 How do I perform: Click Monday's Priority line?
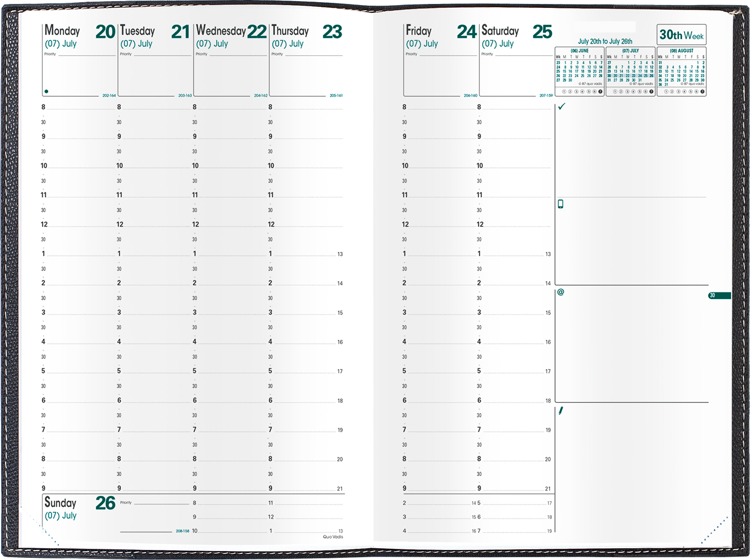point(80,54)
